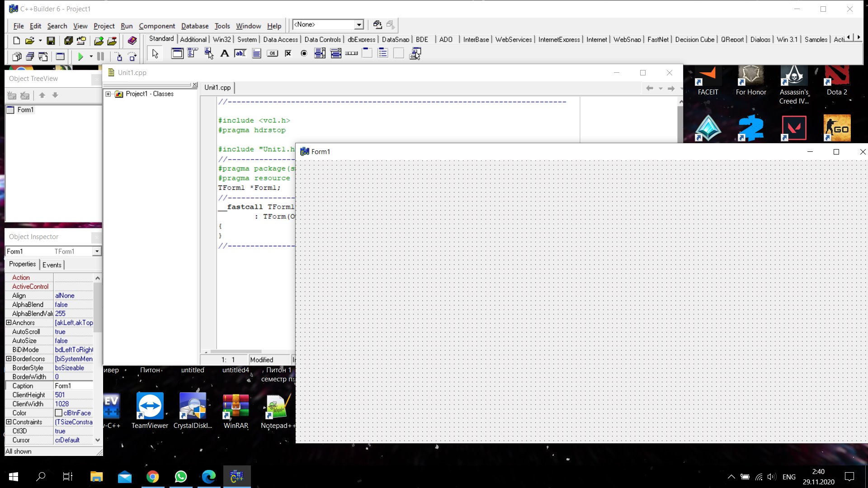This screenshot has height=488, width=868.
Task: Click the Run (green play) button
Action: pyautogui.click(x=80, y=56)
